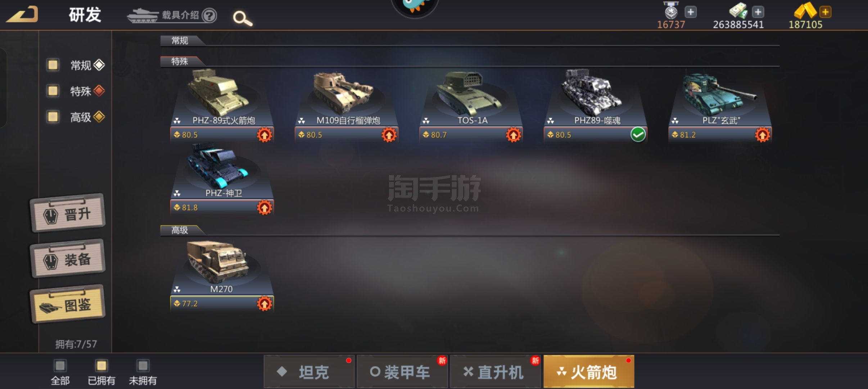The height and width of the screenshot is (389, 868).
Task: Toggle the 特殊 filter checkbox
Action: tap(53, 91)
